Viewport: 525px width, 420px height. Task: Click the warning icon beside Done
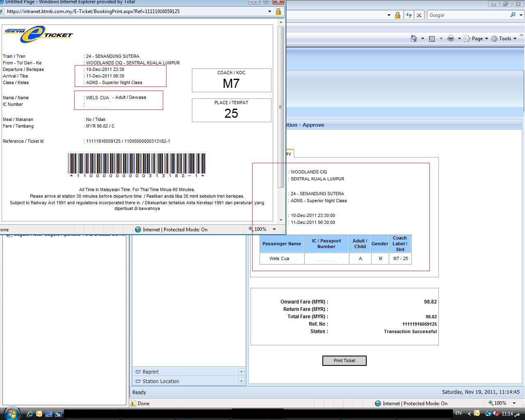coord(133,403)
